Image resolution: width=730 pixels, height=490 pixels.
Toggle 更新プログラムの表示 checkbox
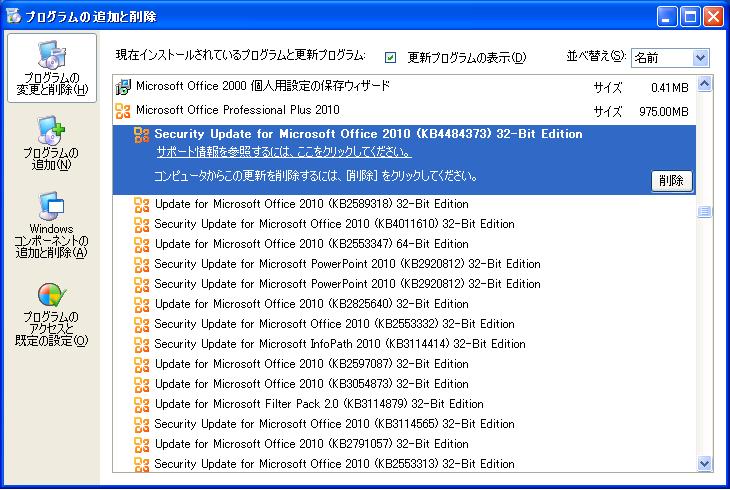[391, 57]
